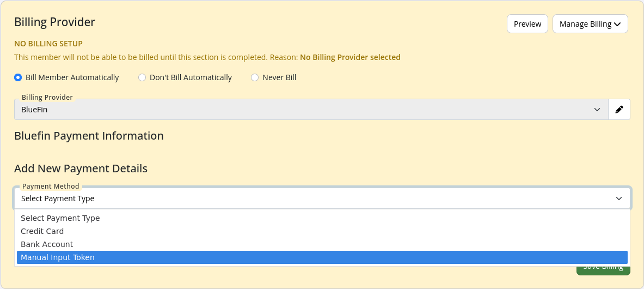Choose Bank Account from payment list

click(322, 244)
